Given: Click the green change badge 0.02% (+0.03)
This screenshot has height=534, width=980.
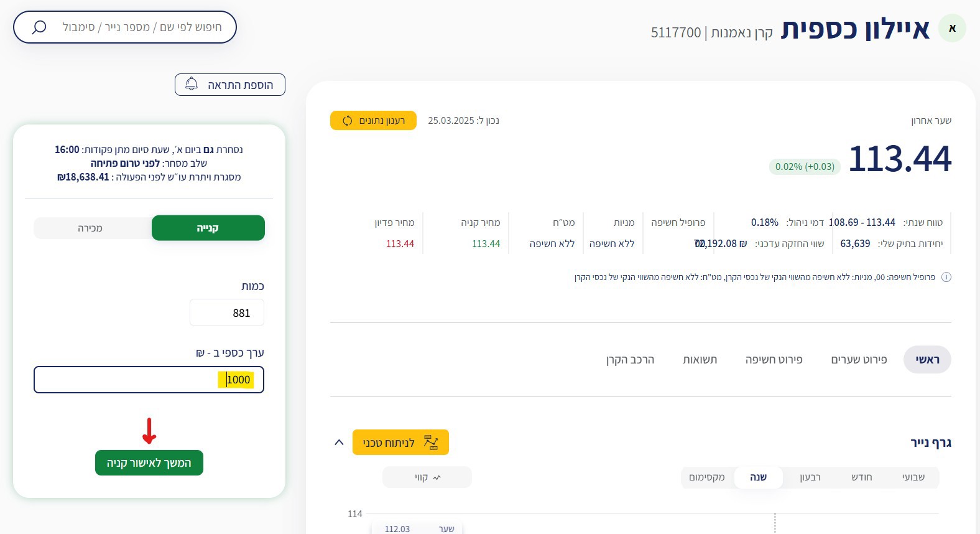Looking at the screenshot, I should [805, 167].
